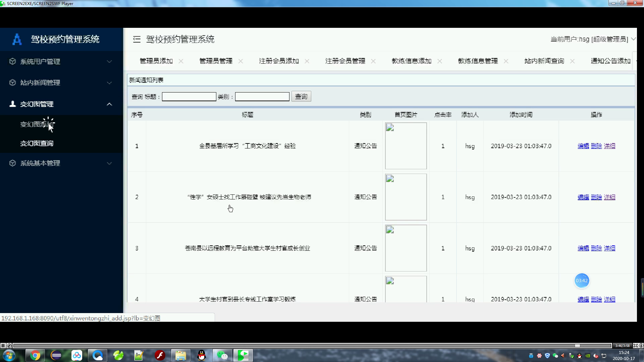Click the broken thumbnail image in row 1
This screenshot has height=362, width=644.
point(406,146)
